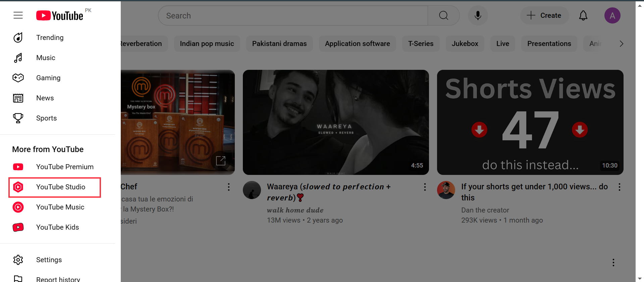
Task: Open the Trending flame icon
Action: [18, 38]
